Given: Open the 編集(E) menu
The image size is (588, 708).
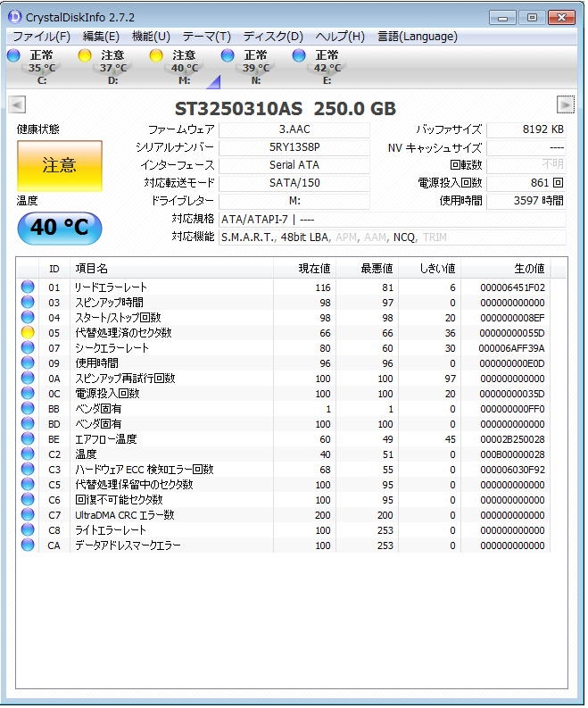Looking at the screenshot, I should [101, 36].
